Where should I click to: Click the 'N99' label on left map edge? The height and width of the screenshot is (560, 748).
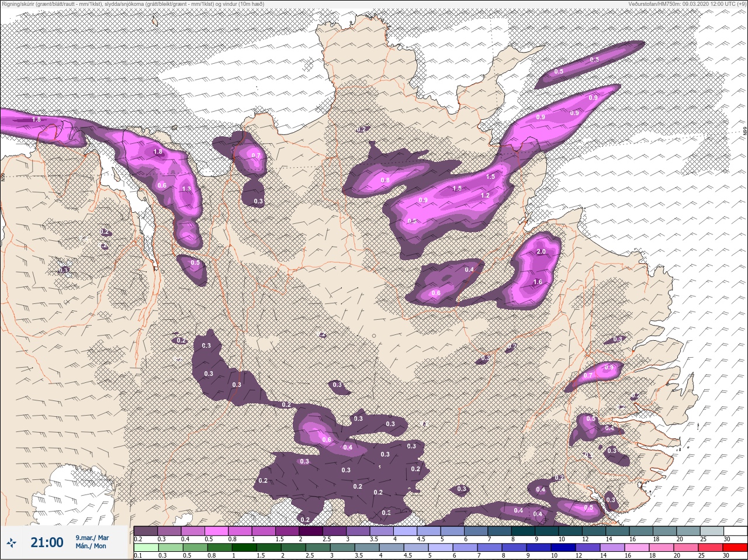point(3,176)
